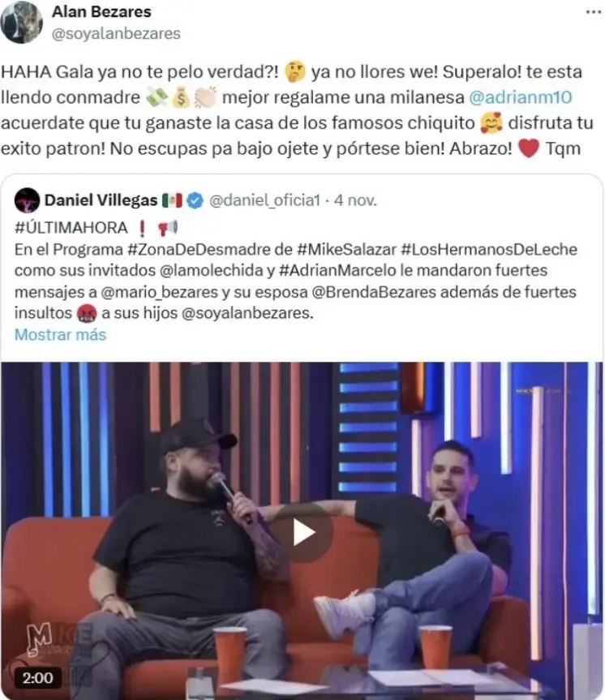The width and height of the screenshot is (605, 700).
Task: Open the @mario_bezares mention
Action: click(x=160, y=292)
